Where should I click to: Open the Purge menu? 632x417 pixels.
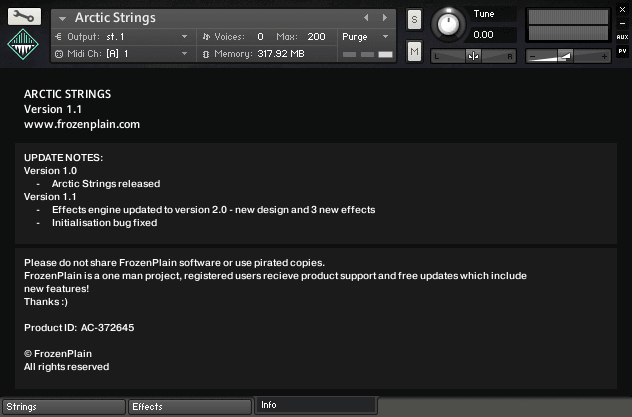(x=365, y=37)
